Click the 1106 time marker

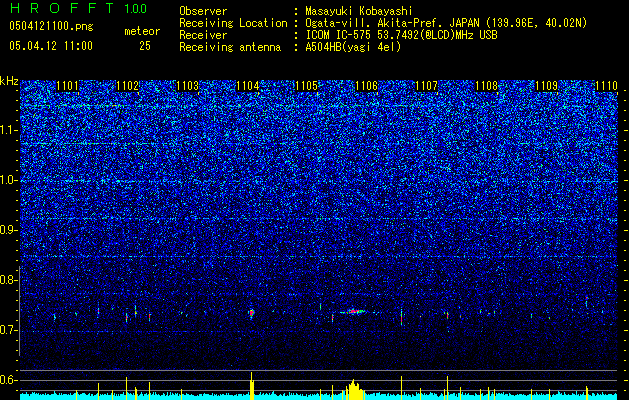coord(367,86)
